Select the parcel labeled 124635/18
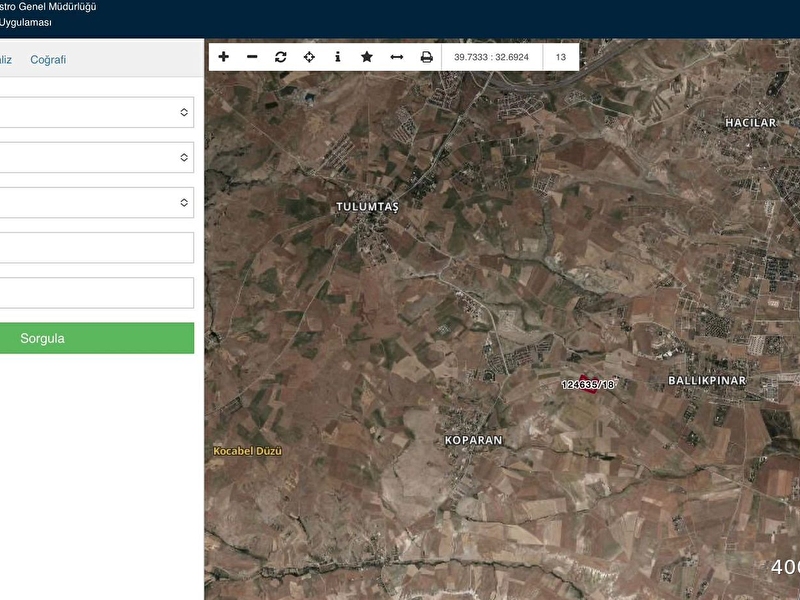Viewport: 800px width, 600px height. 588,384
